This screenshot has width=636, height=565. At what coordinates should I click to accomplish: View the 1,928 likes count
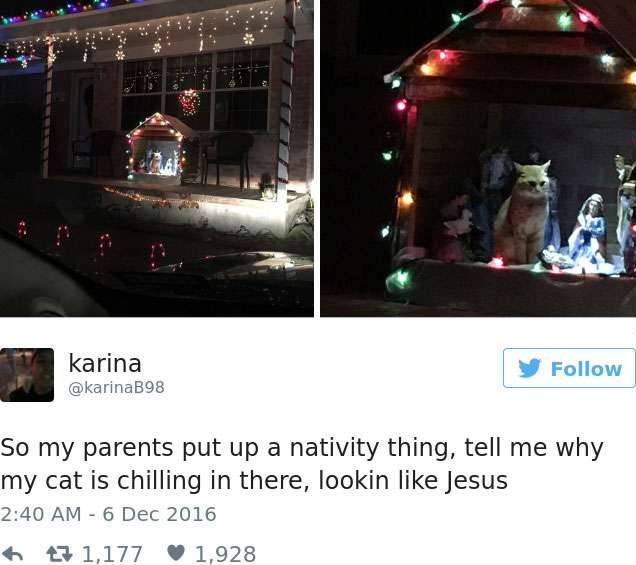coord(226,554)
